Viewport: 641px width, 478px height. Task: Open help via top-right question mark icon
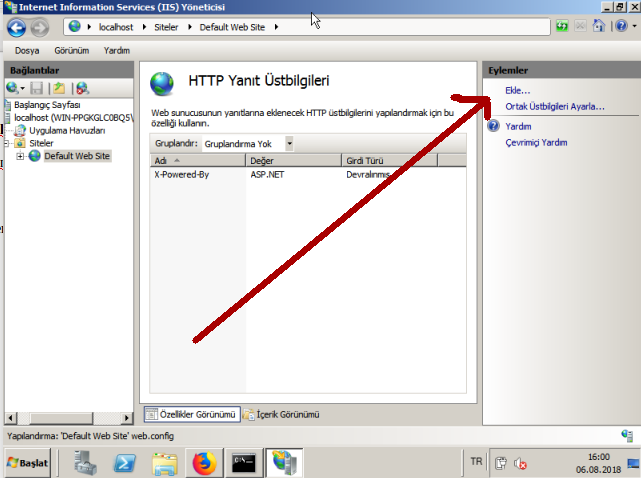tap(621, 26)
